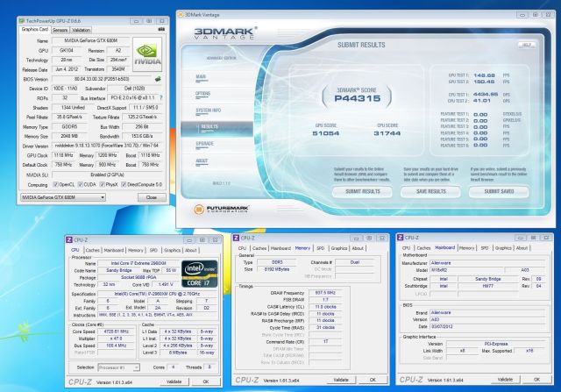Click the Memory Size value in GPU-Z
The height and width of the screenshot is (392, 561).
[x=69, y=136]
